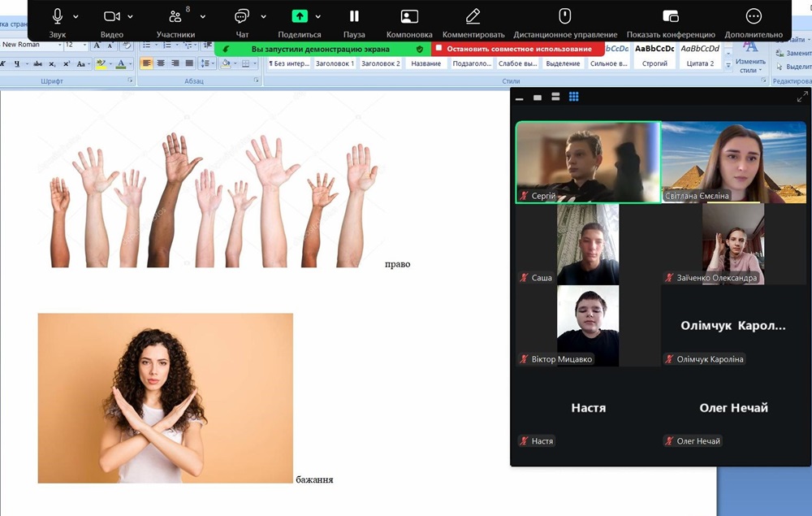Viewport: 812px width, 516px height.
Task: Click the font color swatch button
Action: click(x=120, y=63)
